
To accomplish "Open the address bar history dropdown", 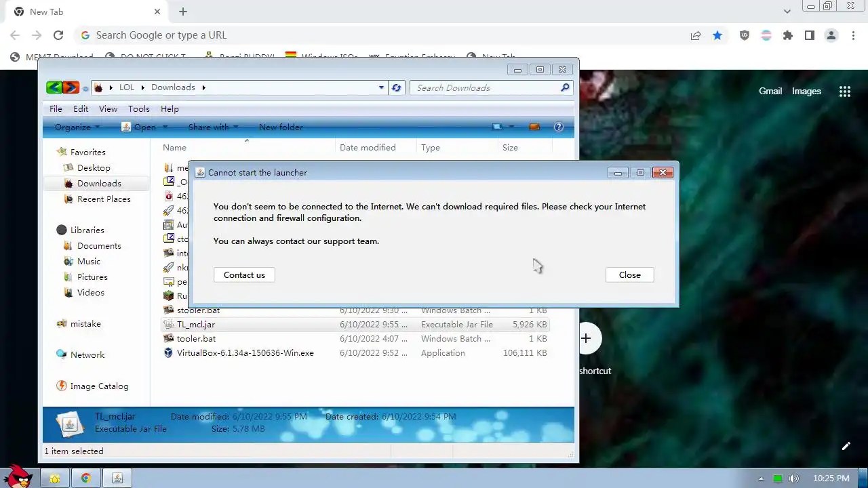I will (381, 87).
